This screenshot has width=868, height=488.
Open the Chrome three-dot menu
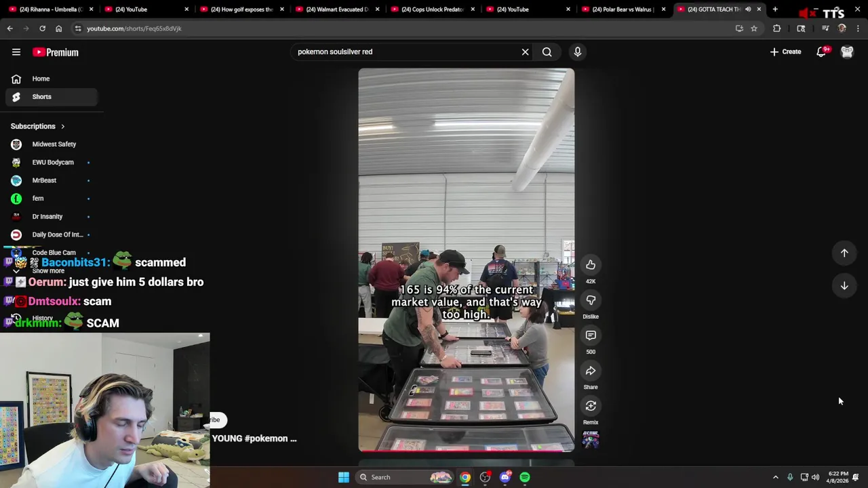858,28
